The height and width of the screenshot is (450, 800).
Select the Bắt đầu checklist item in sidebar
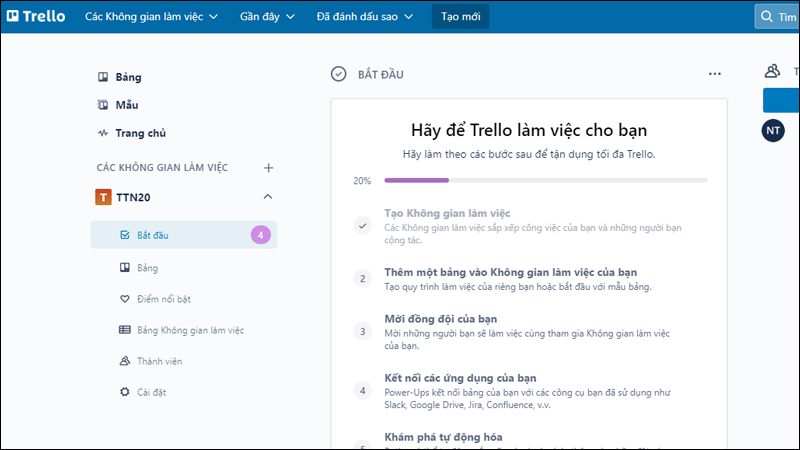(x=152, y=235)
